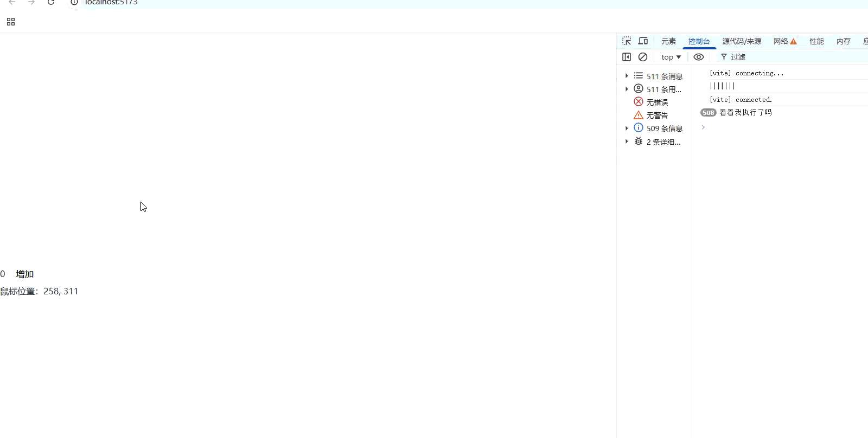This screenshot has width=868, height=438.
Task: Clear the console with the clear icon
Action: coord(643,57)
